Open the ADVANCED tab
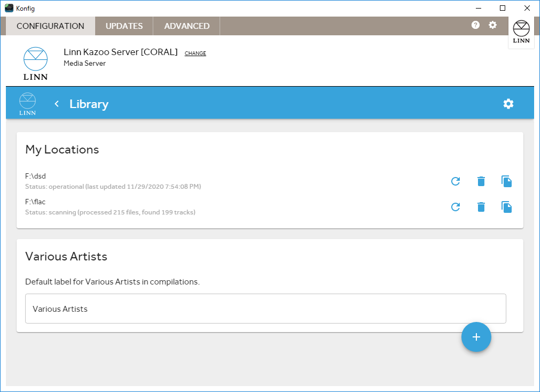 click(x=187, y=26)
